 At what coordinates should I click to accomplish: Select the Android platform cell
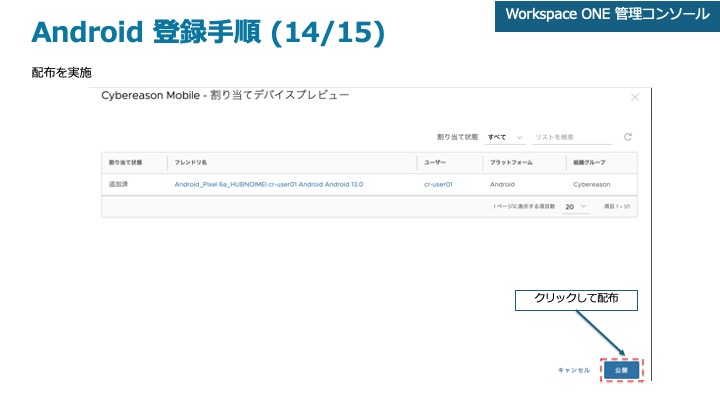(502, 185)
